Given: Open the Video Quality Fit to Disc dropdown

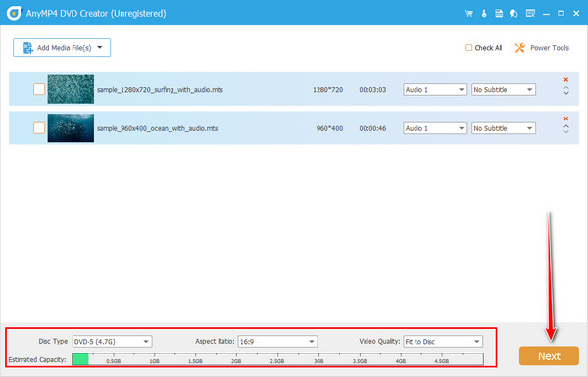Looking at the screenshot, I should [443, 342].
